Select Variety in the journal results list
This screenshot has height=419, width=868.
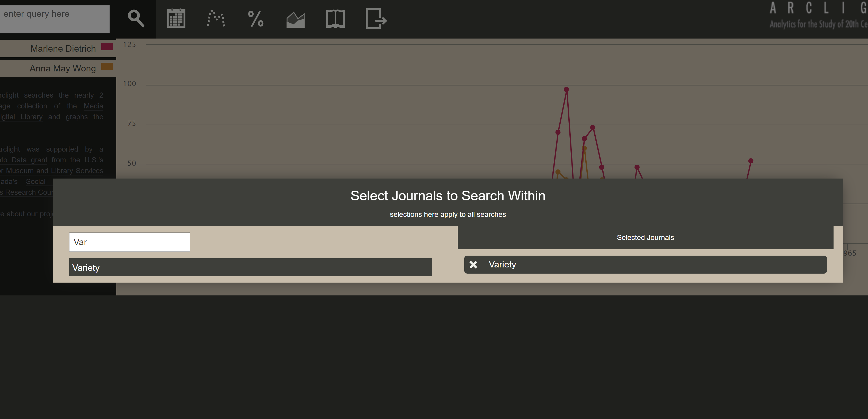(250, 267)
